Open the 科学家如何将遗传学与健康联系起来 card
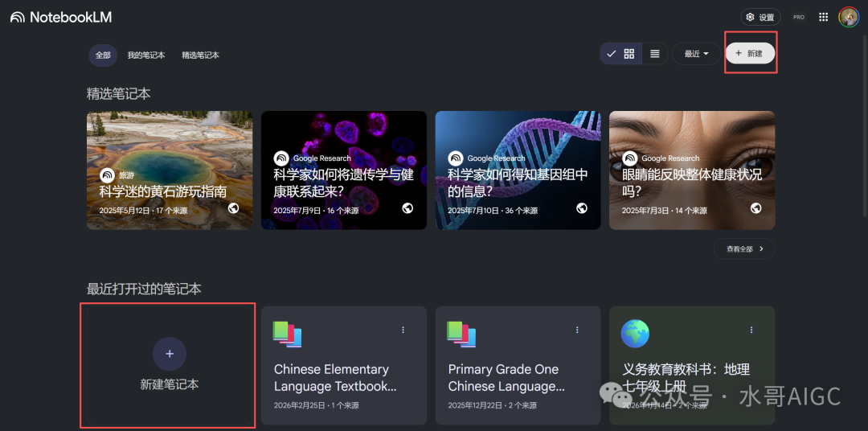 (344, 170)
